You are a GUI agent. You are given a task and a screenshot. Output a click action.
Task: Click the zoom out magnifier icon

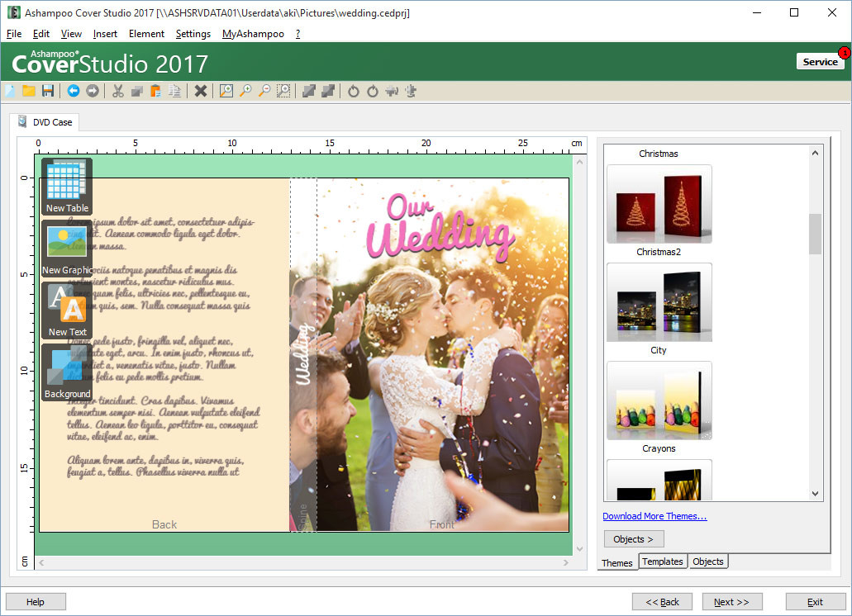tap(264, 91)
